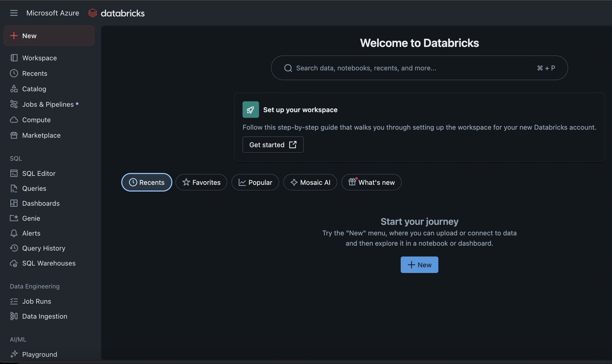Open the Mosaic AI tab

[x=310, y=182]
